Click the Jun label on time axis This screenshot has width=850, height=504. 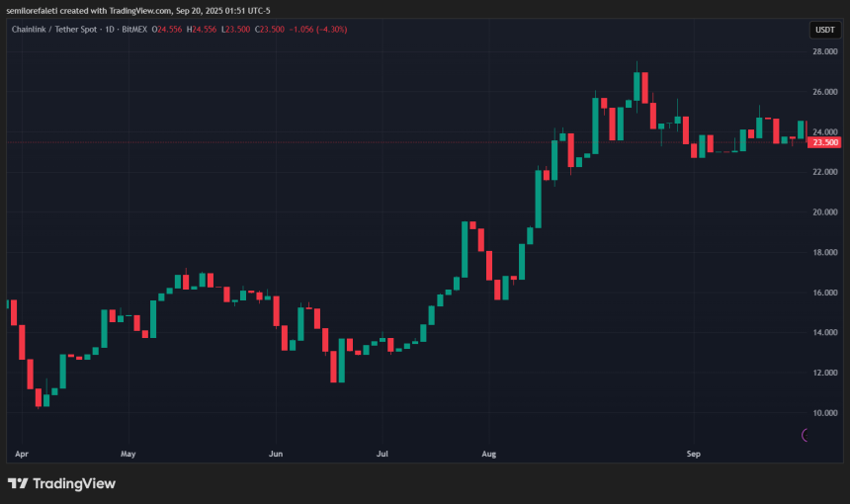pyautogui.click(x=276, y=454)
